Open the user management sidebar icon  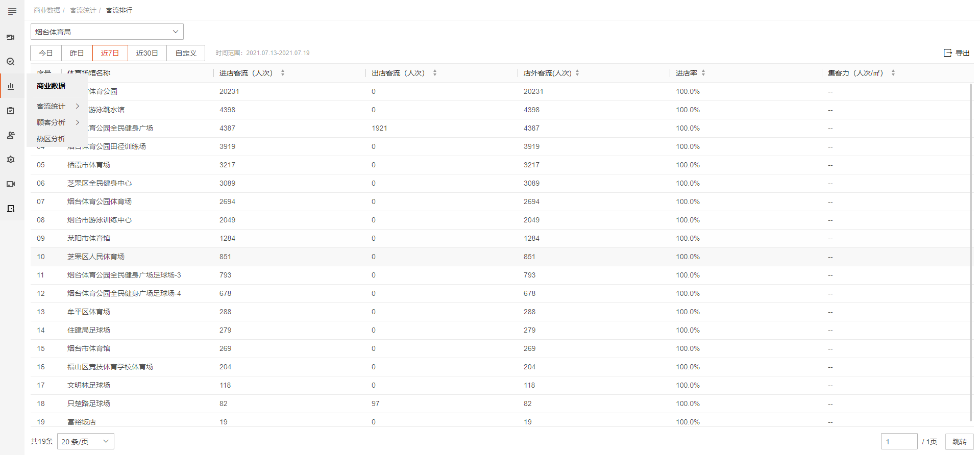[11, 135]
